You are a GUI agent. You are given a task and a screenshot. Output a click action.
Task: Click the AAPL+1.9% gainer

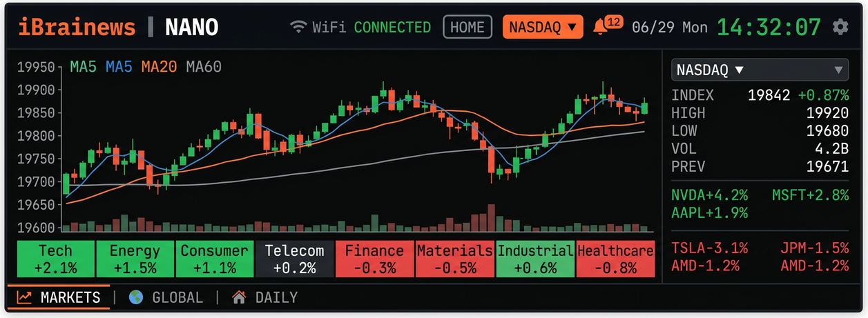click(709, 213)
